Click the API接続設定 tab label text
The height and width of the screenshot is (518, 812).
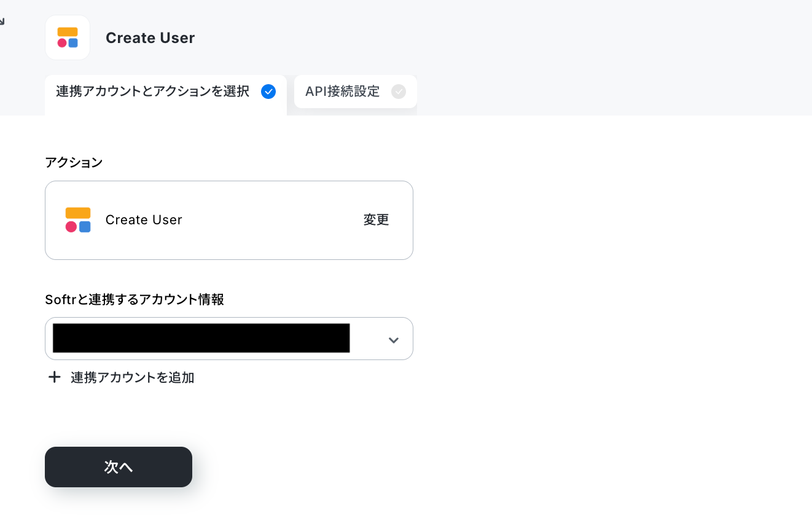(x=343, y=92)
